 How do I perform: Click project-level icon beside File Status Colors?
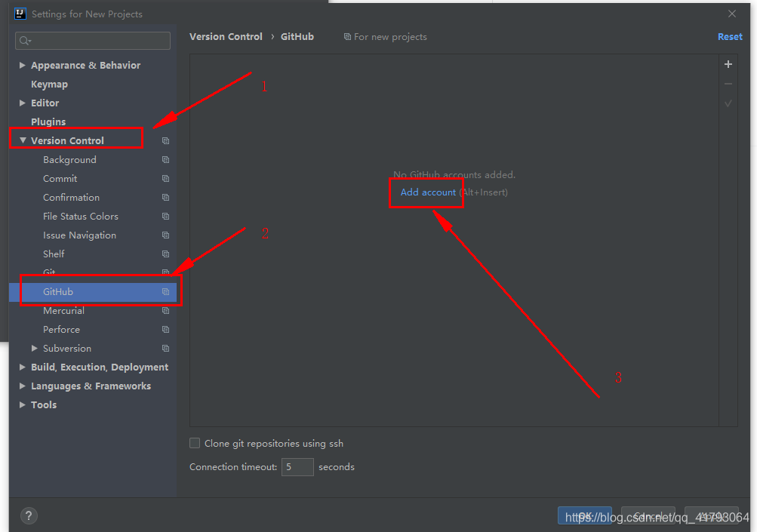point(165,217)
